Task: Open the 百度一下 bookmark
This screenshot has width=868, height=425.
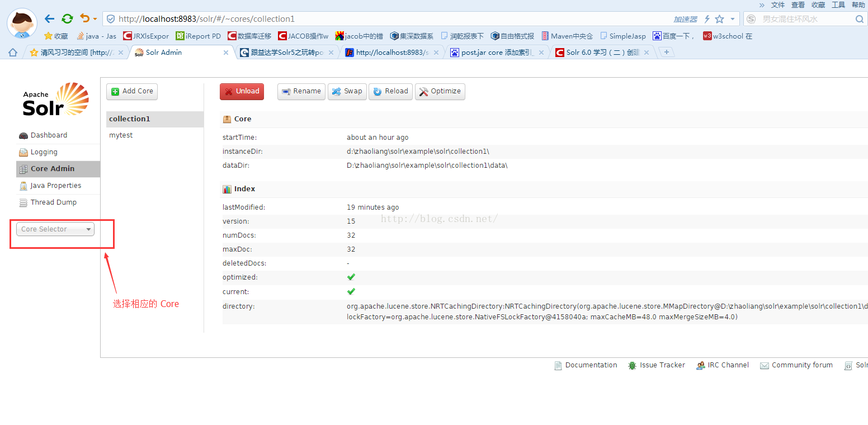Action: (x=673, y=36)
